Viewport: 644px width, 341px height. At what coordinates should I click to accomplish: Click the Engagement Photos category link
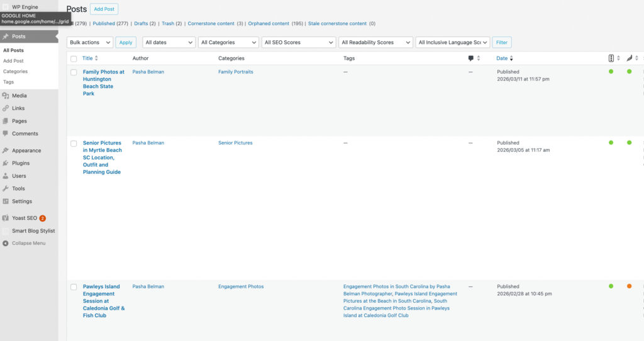(x=241, y=286)
